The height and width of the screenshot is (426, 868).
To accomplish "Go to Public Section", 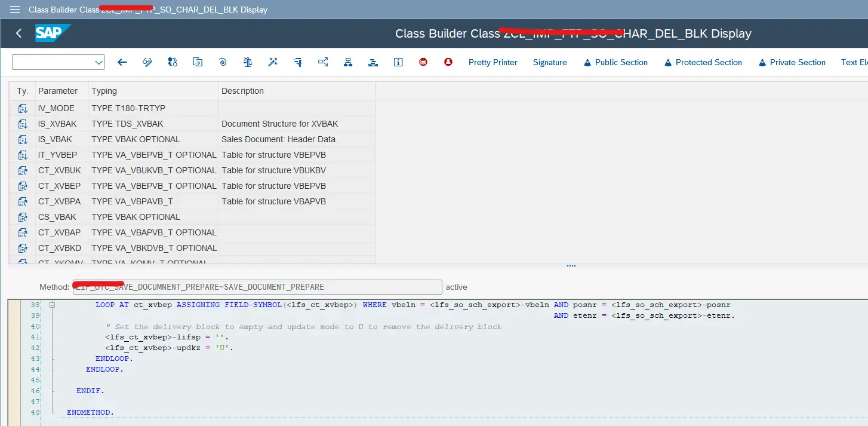I will [x=615, y=62].
